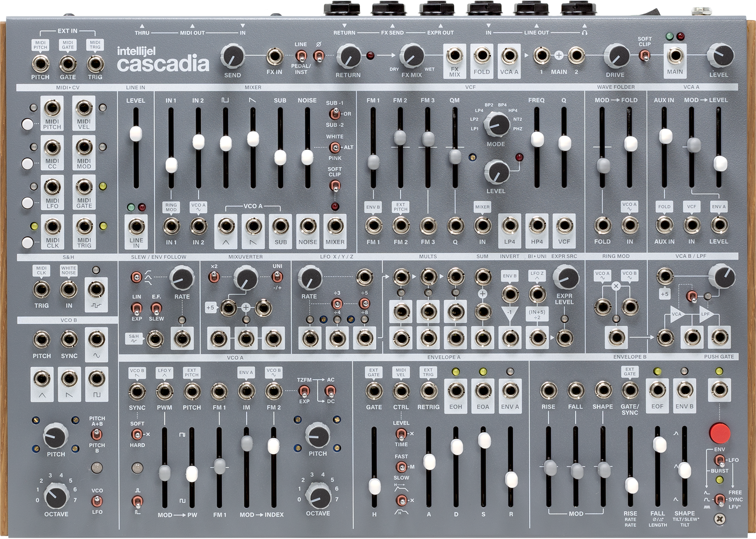This screenshot has height=539, width=756.
Task: Flip the TZFM / EXP switch in VCO A
Action: click(x=303, y=390)
